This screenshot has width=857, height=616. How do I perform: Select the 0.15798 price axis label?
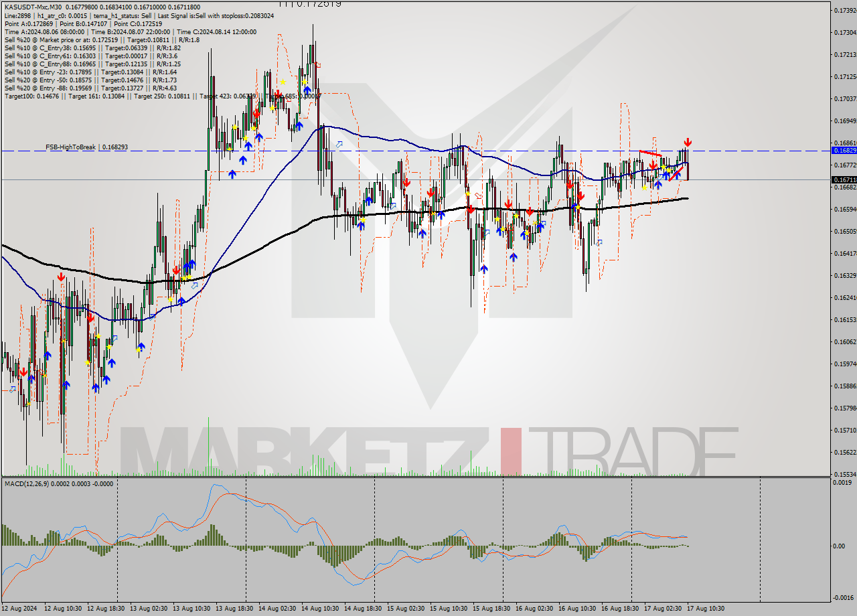[x=844, y=408]
